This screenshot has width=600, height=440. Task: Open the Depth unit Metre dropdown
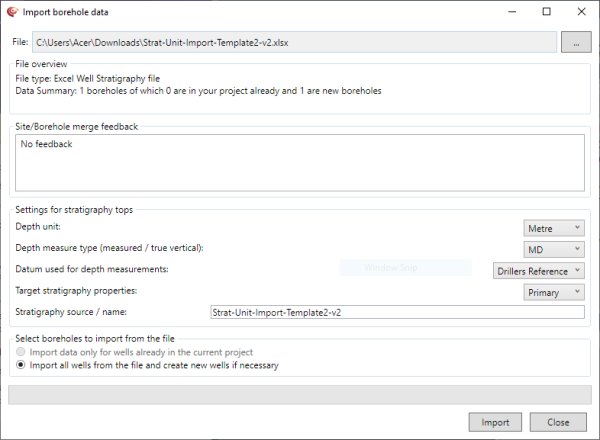554,230
